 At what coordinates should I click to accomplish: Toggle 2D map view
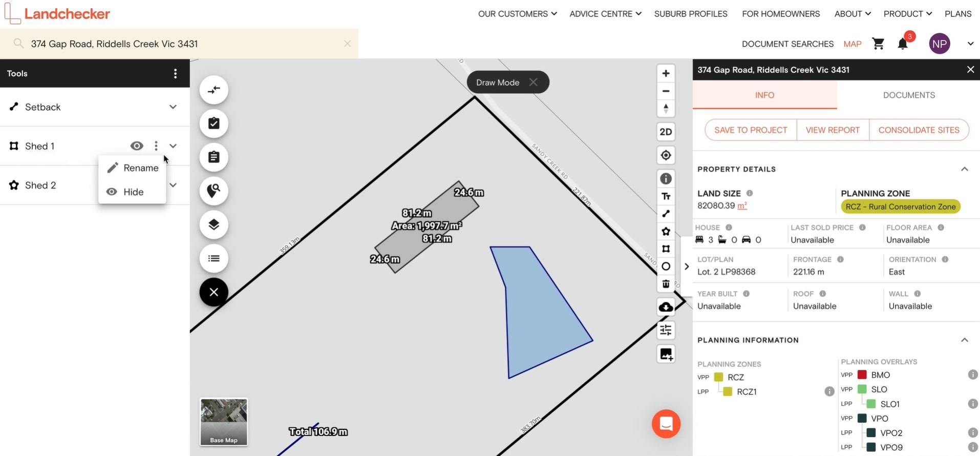(x=666, y=132)
